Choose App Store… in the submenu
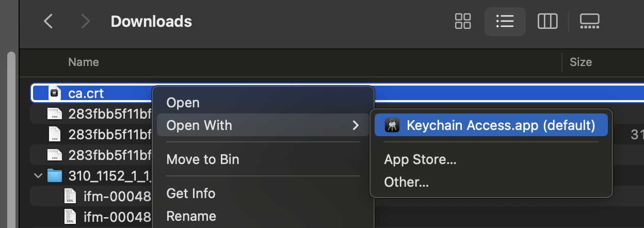Screen dimensions: 644x228 [x=420, y=159]
